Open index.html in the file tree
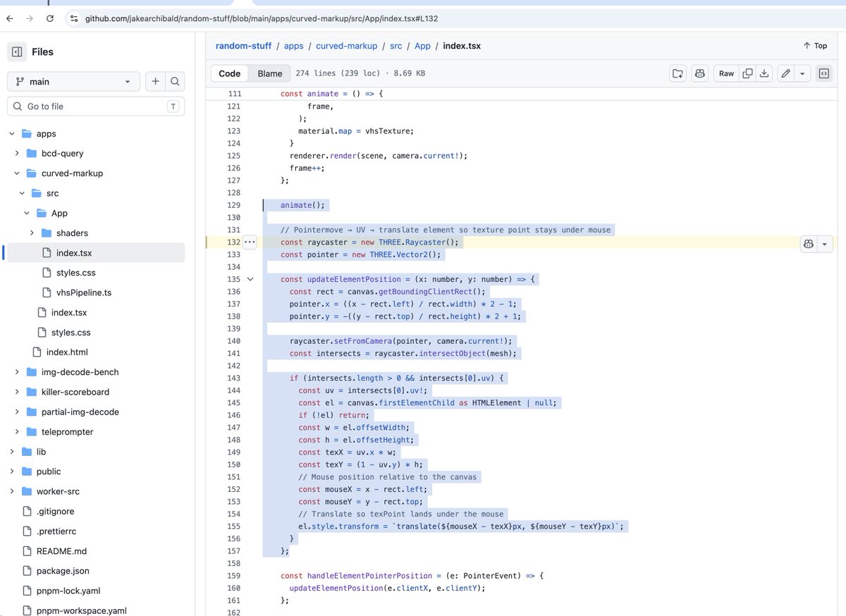The height and width of the screenshot is (616, 846). tap(67, 352)
